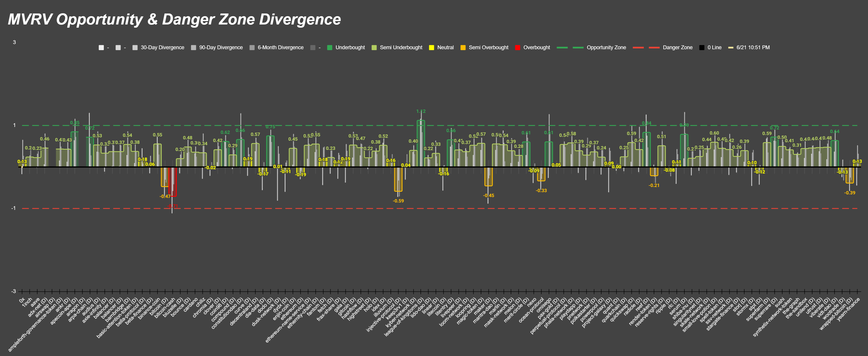Click the red Overbought legend swatch
The width and height of the screenshot is (868, 356).
click(x=518, y=47)
